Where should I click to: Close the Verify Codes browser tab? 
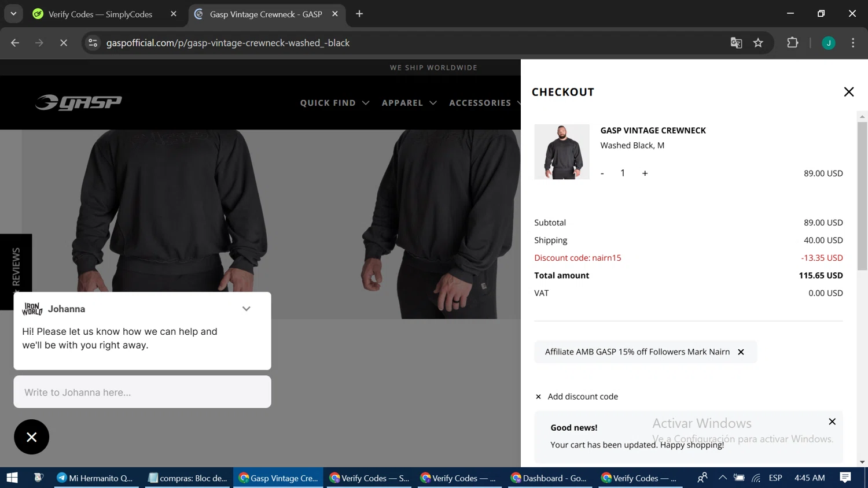[x=174, y=14]
